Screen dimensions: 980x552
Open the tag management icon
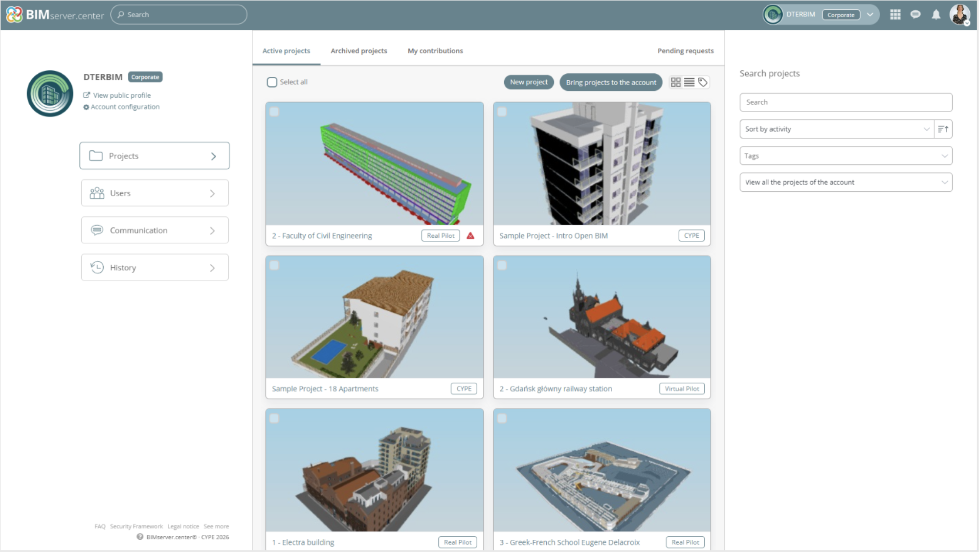click(703, 82)
